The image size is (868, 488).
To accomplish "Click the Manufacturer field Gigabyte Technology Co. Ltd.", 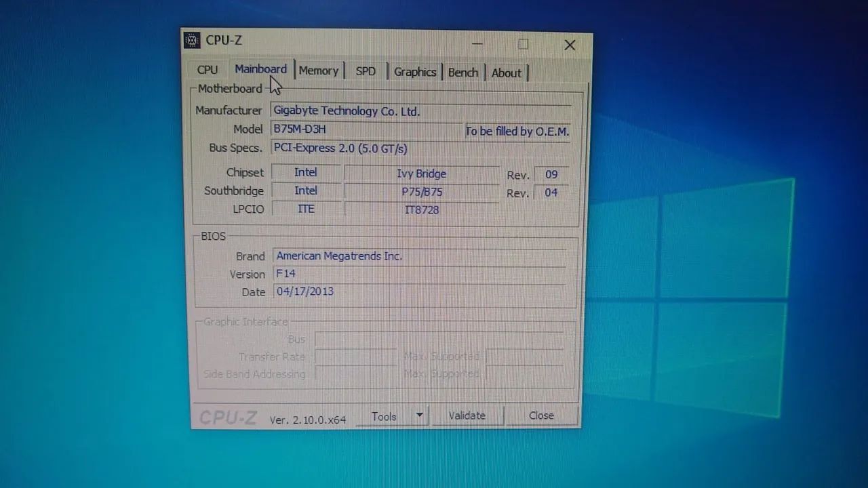I will [420, 111].
